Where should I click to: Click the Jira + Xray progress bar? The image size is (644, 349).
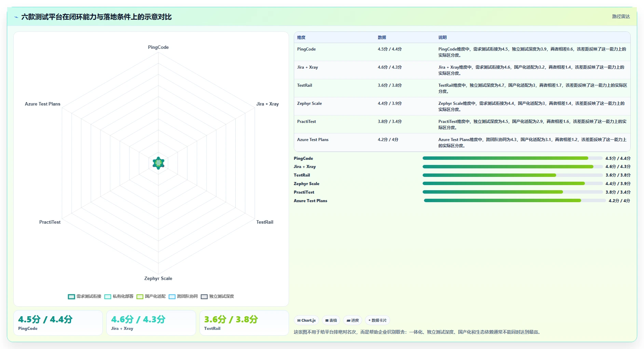click(x=512, y=167)
